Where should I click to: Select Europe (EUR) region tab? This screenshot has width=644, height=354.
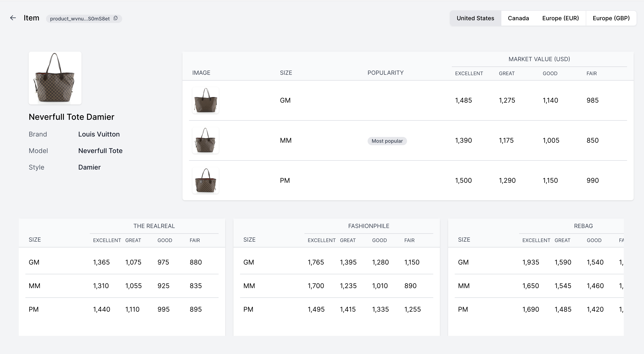coord(560,18)
